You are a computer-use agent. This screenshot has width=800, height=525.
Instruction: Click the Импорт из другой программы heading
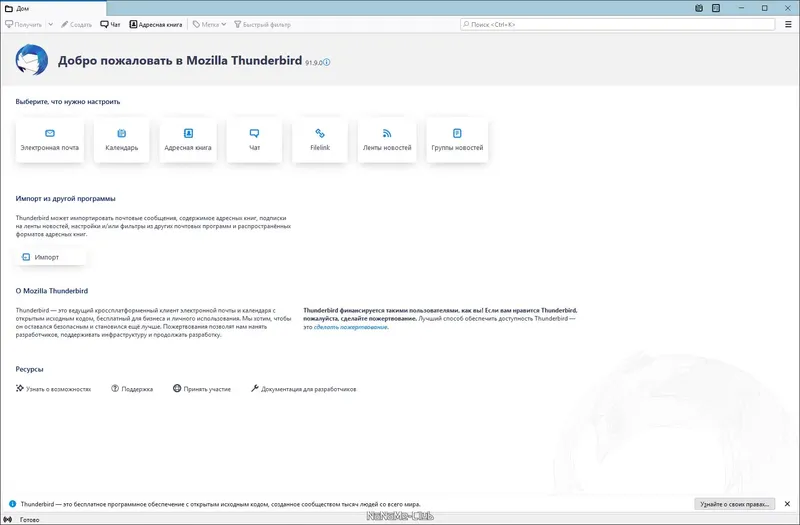[65, 198]
